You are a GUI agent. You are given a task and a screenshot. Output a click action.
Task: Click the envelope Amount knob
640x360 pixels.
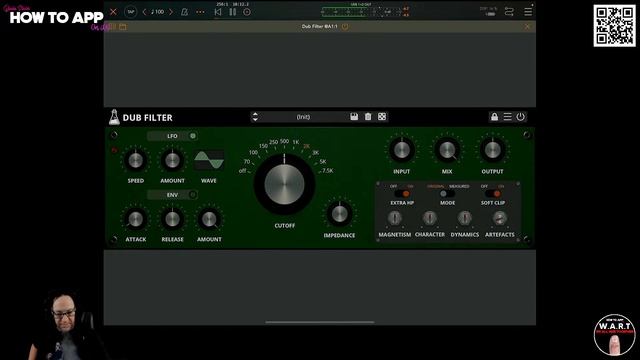tap(209, 219)
